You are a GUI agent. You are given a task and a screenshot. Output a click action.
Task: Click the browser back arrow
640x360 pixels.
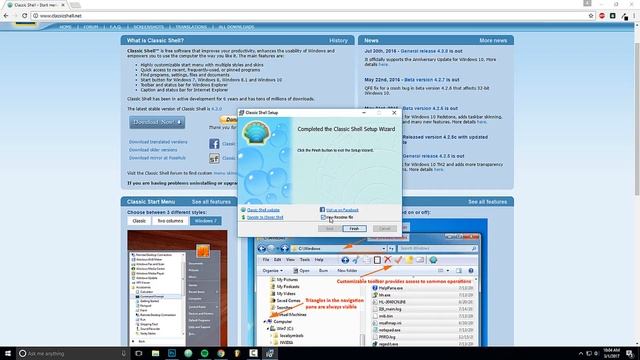[x=6, y=16]
